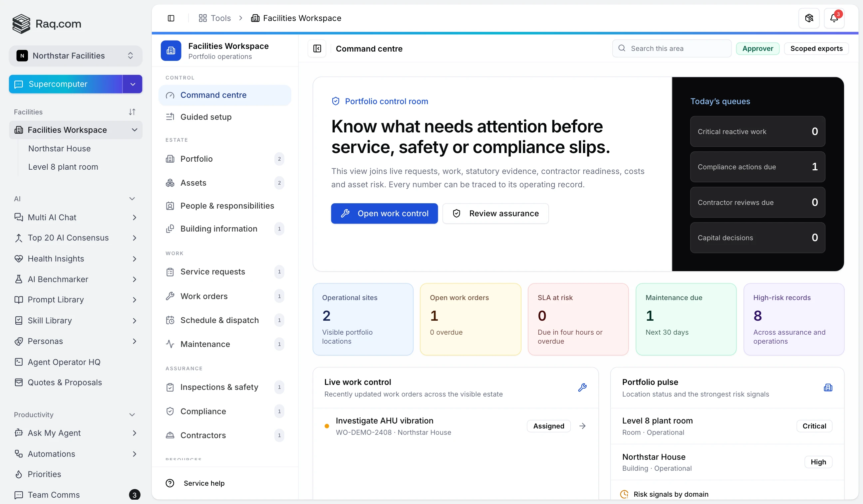
Task: Open Prompt Library from the sidebar
Action: tap(76, 300)
